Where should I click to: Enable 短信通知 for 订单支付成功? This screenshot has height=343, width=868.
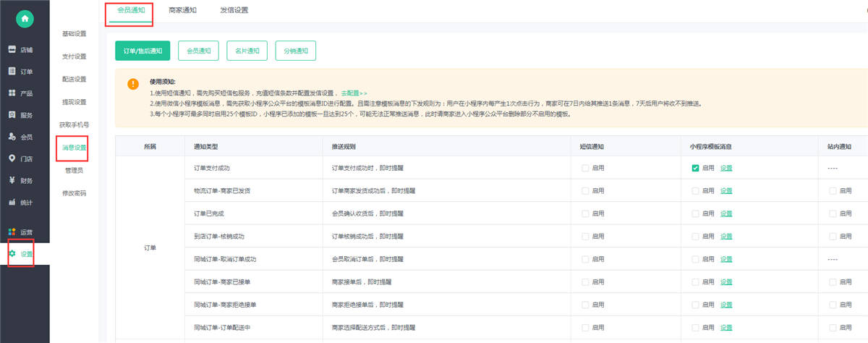click(585, 168)
